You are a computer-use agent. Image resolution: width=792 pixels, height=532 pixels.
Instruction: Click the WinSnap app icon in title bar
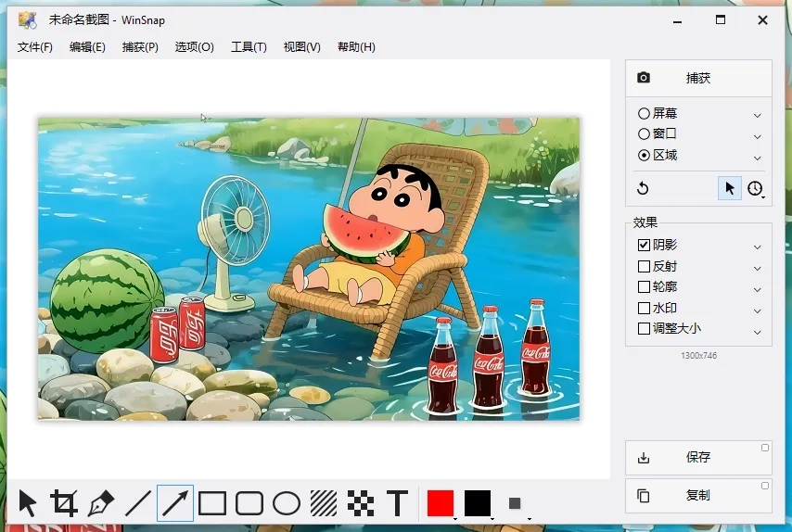tap(27, 19)
